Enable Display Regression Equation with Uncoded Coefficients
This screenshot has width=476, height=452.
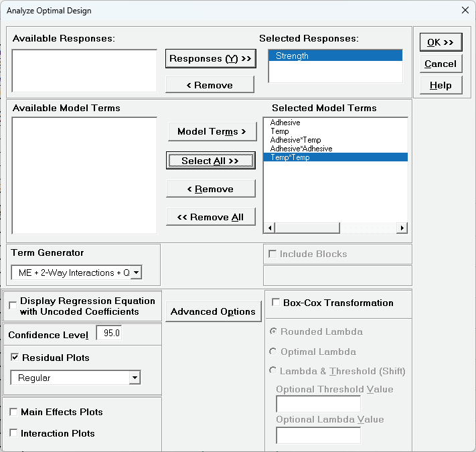(13, 306)
